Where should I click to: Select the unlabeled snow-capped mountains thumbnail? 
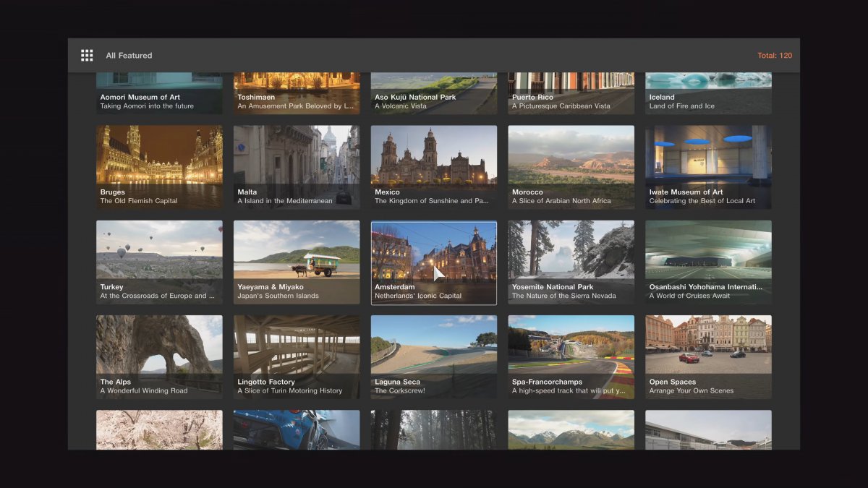571,430
